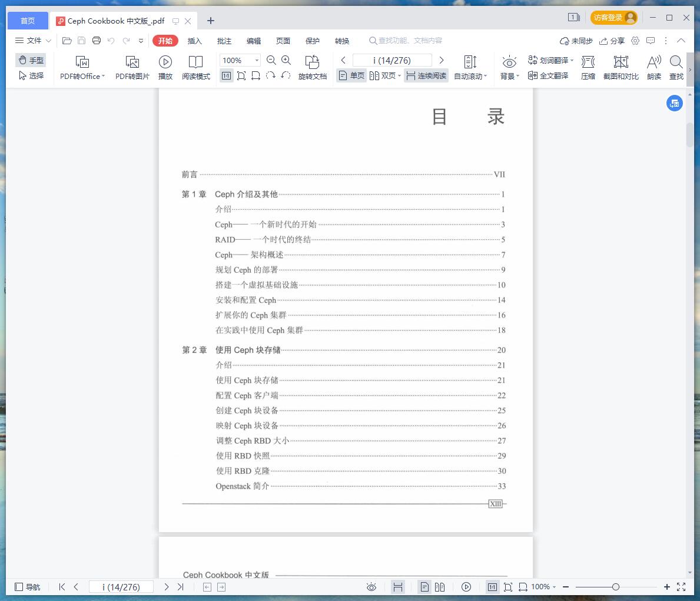Open the quick access toolbar customize arrow
700x601 pixels.
point(141,41)
